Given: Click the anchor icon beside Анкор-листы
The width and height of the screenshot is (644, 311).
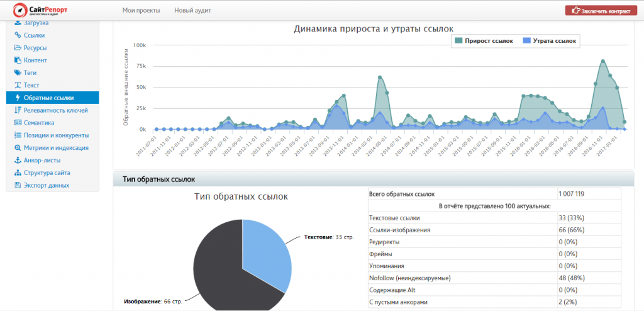Looking at the screenshot, I should (18, 160).
